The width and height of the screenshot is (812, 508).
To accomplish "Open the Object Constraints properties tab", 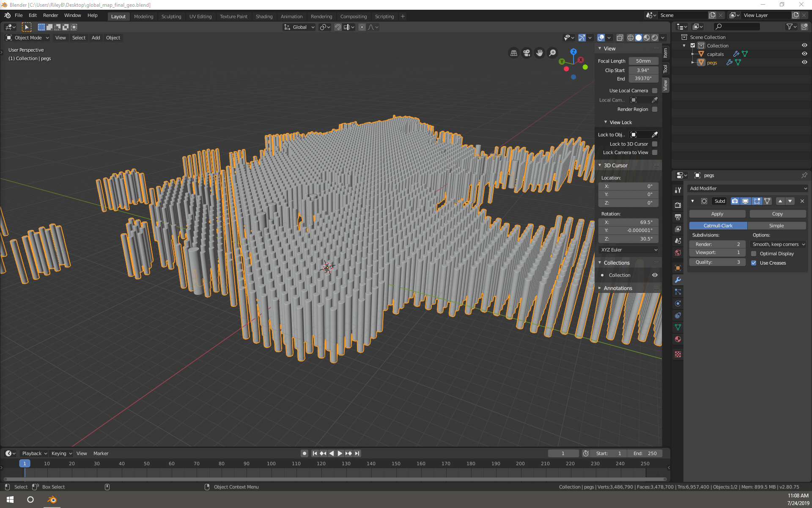I will (x=678, y=315).
